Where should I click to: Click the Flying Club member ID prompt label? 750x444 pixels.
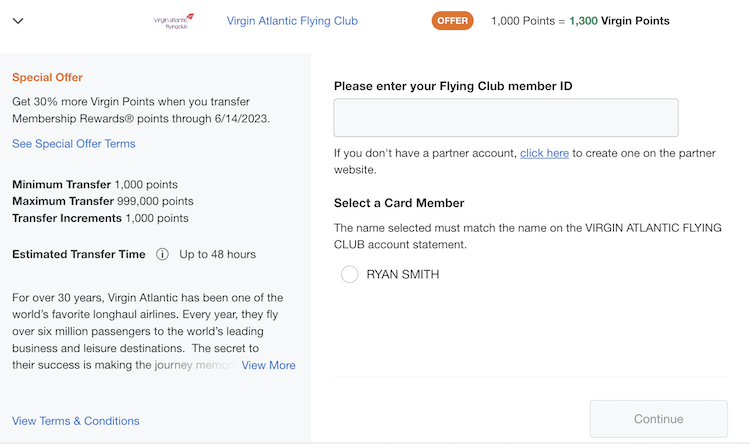(453, 86)
